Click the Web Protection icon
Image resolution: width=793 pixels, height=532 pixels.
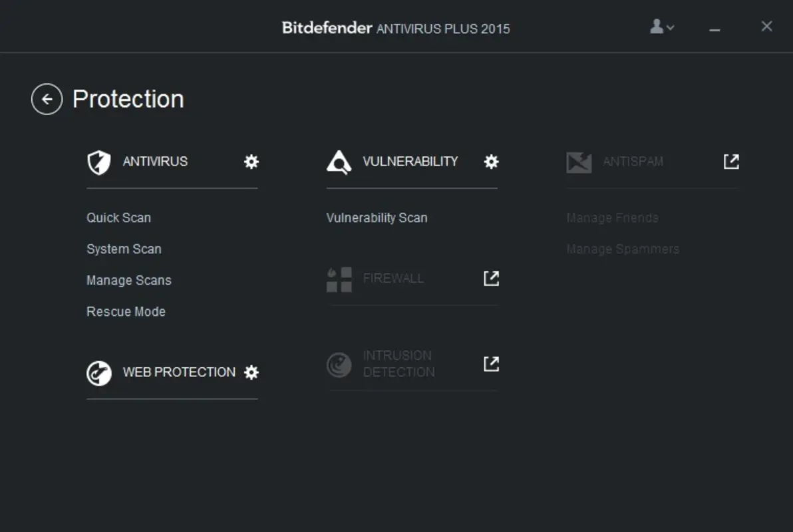pyautogui.click(x=99, y=372)
